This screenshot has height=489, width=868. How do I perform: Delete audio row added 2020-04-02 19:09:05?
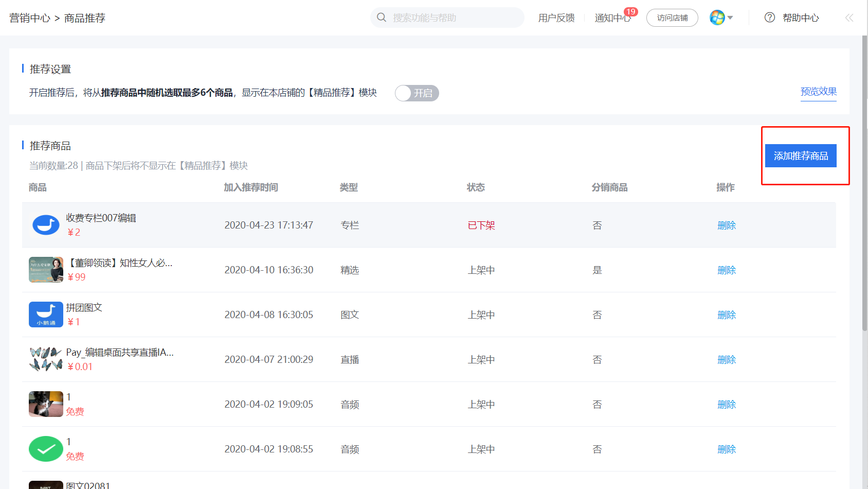point(727,405)
